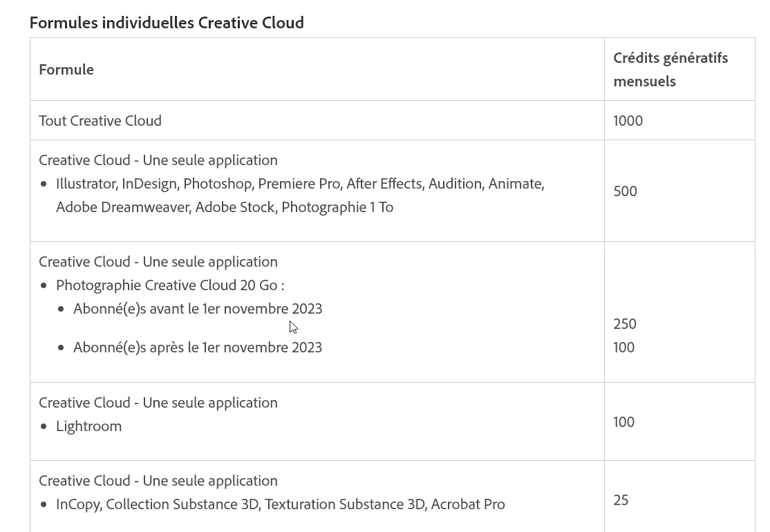Click the "1000" credits value
The width and height of the screenshot is (770, 532).
[x=628, y=121]
